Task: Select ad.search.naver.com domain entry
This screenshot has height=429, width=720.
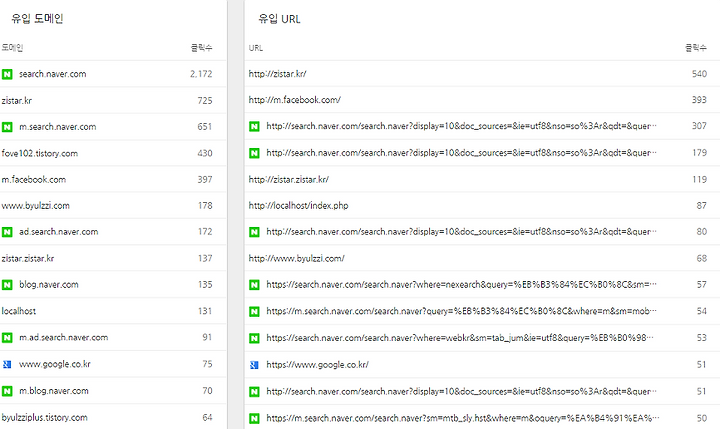Action: (x=58, y=232)
